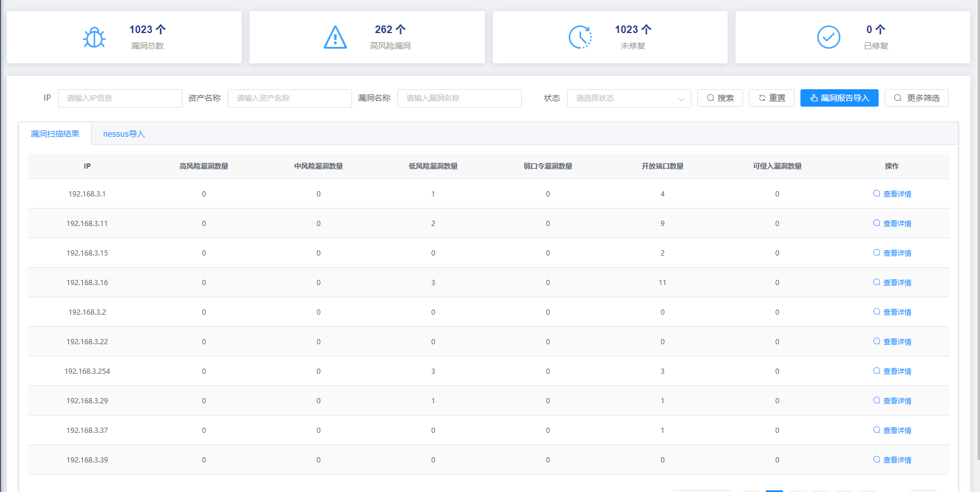View details for 192.168.3.39
980x492 pixels.
pos(892,460)
